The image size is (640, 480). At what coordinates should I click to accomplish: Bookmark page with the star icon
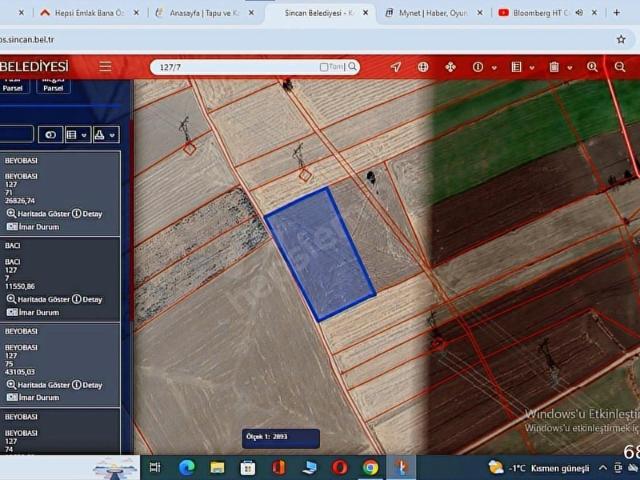click(620, 39)
